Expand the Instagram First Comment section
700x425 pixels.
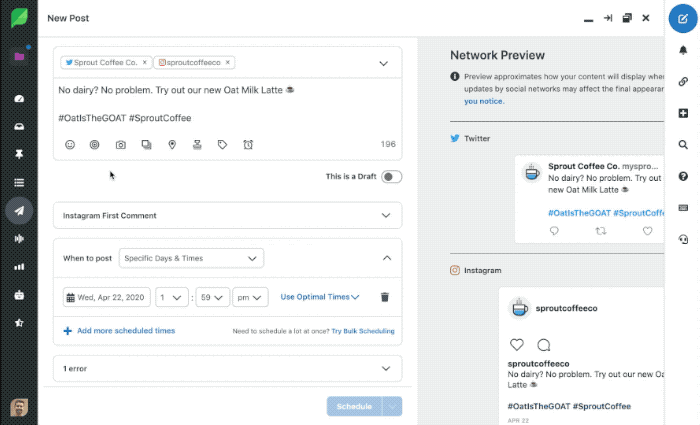point(227,215)
